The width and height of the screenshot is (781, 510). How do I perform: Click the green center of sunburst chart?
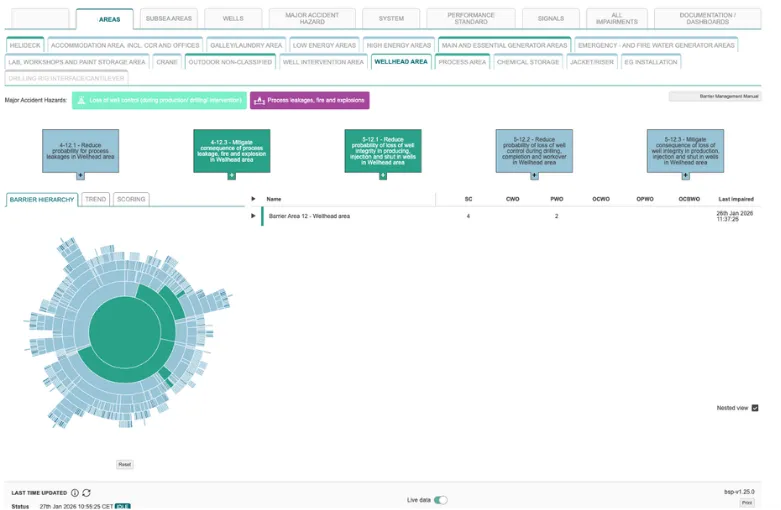[125, 332]
